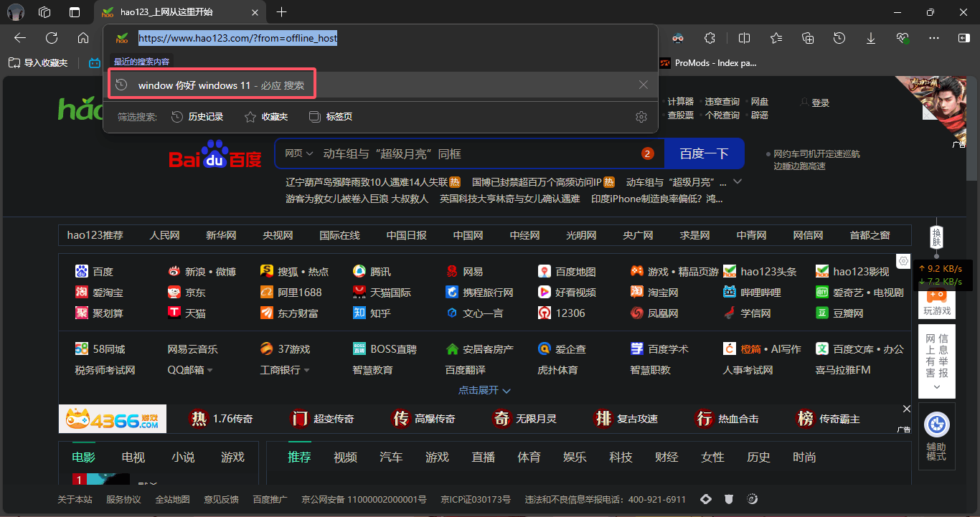
Task: Open 导入收藏夹 in favorites bar
Action: coord(38,63)
